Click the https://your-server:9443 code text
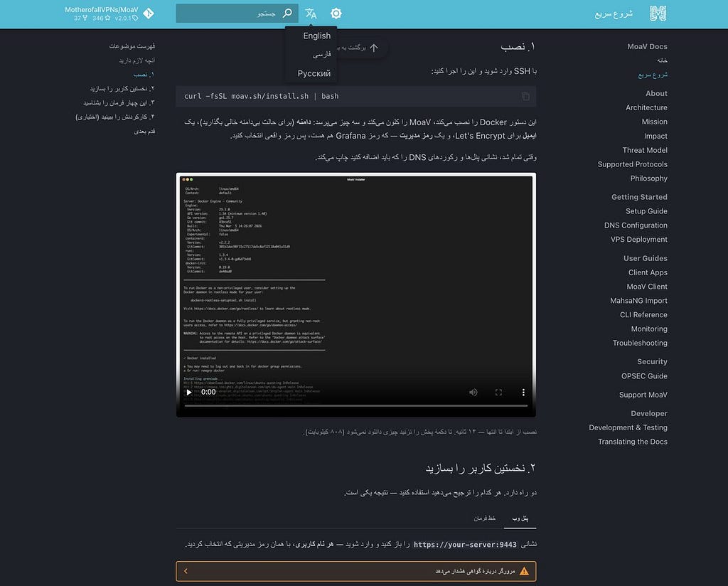The width and height of the screenshot is (728, 586). 465,544
